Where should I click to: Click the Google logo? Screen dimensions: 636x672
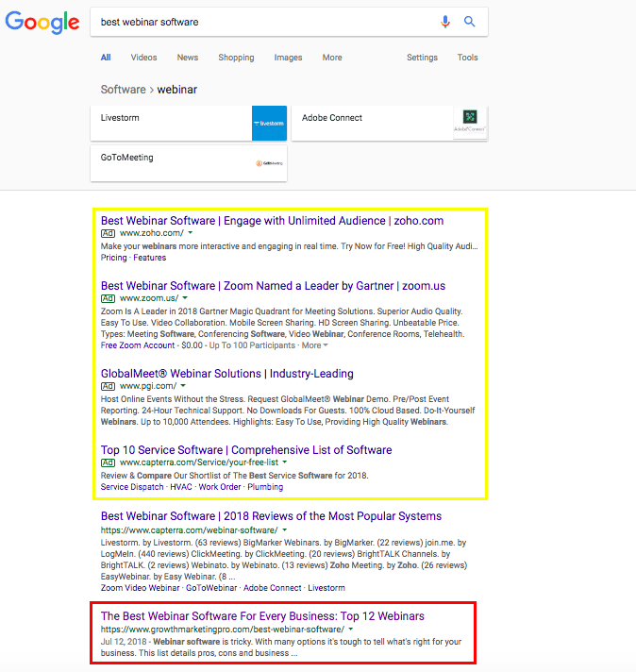pos(42,23)
